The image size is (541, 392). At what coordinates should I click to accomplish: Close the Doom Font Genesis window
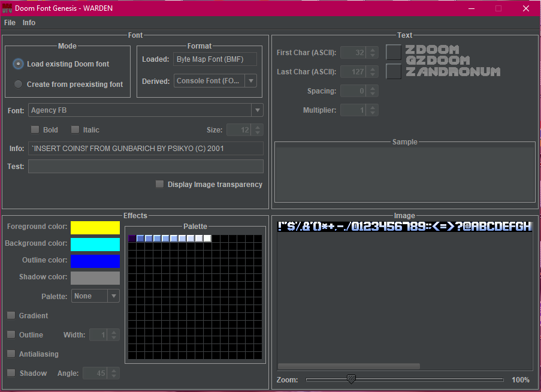coord(526,8)
